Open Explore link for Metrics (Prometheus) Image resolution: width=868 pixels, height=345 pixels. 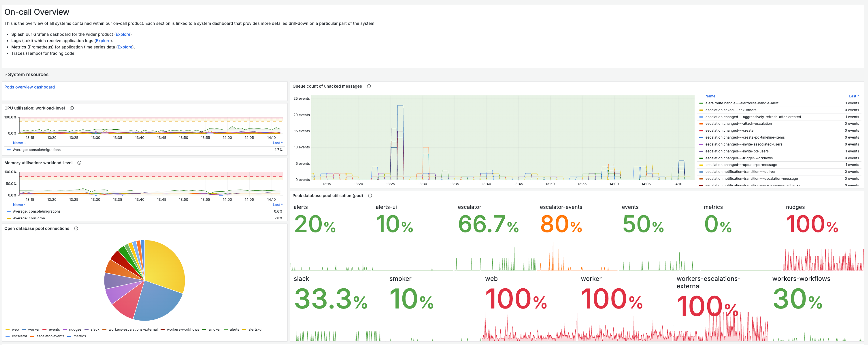point(125,47)
